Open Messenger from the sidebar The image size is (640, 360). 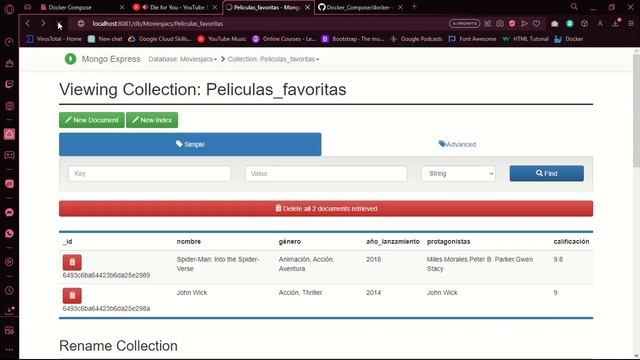coord(9,212)
